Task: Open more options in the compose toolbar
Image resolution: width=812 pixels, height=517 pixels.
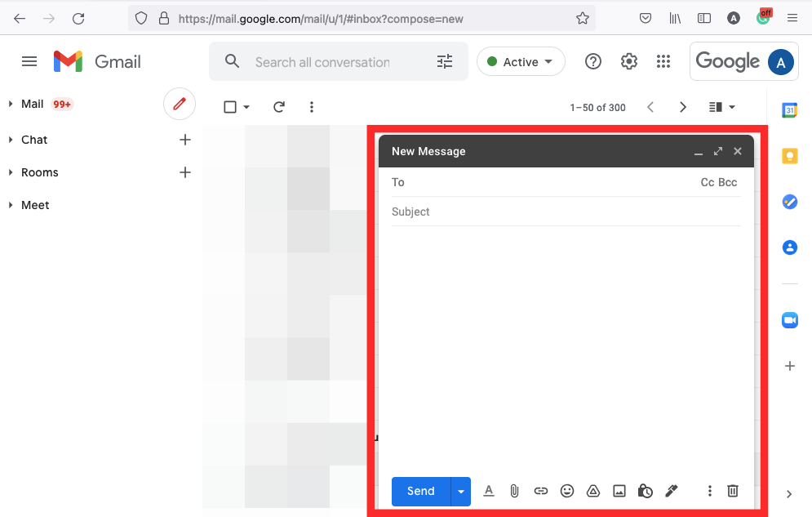Action: click(x=710, y=491)
